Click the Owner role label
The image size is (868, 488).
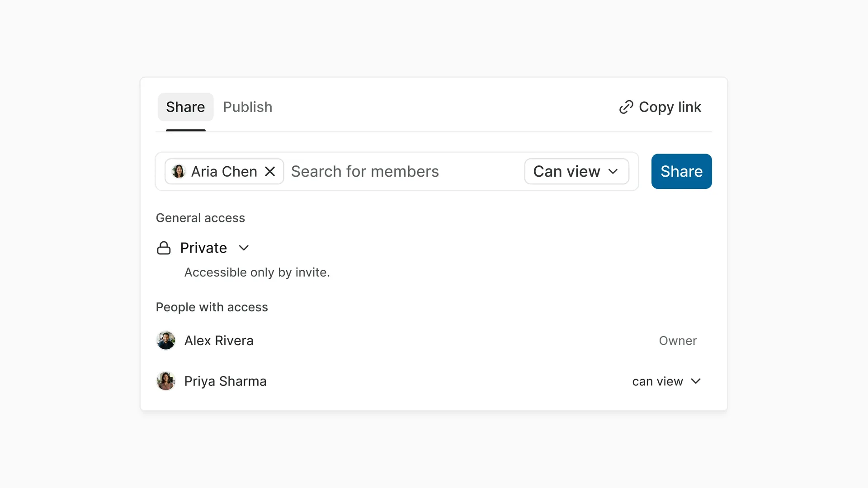678,341
